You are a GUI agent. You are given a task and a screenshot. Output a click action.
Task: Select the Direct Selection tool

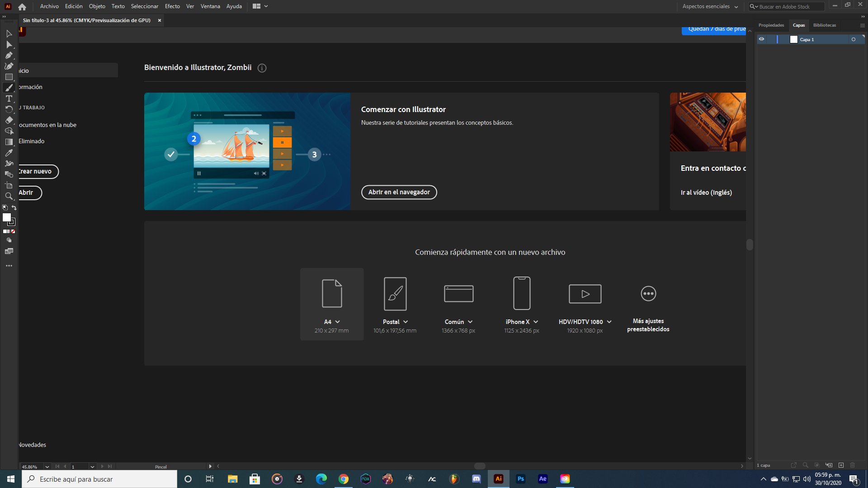[x=9, y=44]
